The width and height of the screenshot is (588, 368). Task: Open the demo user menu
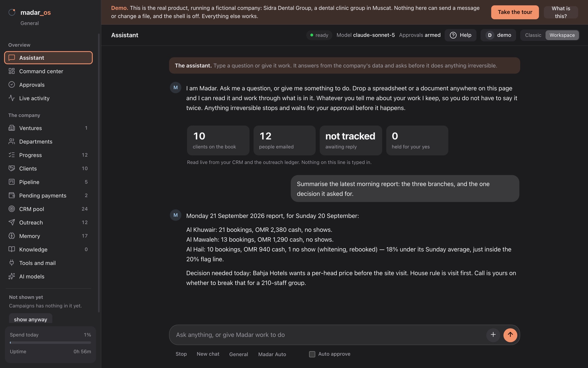click(498, 35)
